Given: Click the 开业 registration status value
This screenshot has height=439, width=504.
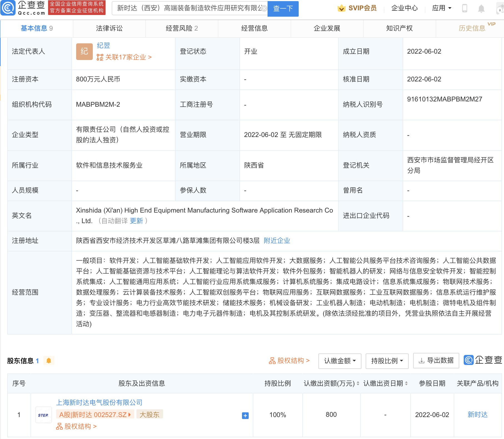Looking at the screenshot, I should 251,51.
